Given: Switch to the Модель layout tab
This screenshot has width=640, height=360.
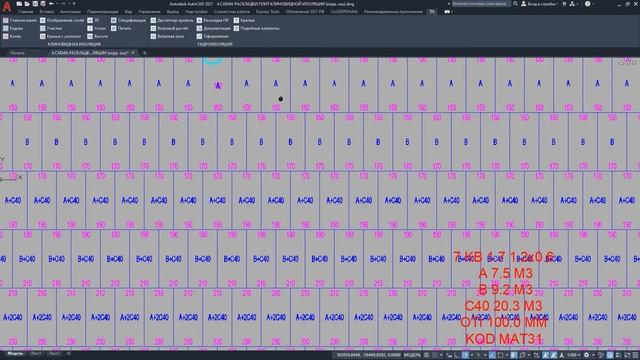Looking at the screenshot, I should pos(15,353).
